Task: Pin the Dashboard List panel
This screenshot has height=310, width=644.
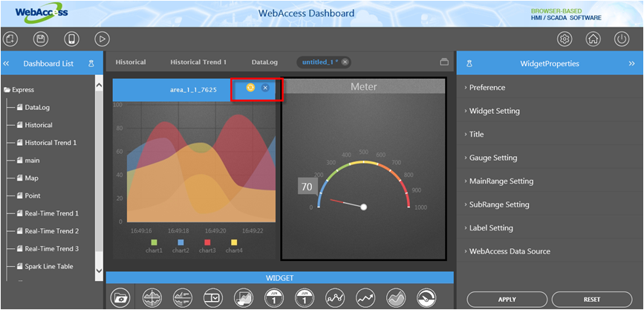Action: [91, 64]
